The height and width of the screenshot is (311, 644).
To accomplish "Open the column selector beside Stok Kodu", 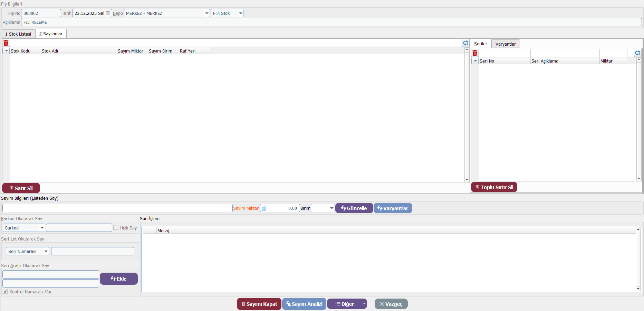I will point(6,51).
